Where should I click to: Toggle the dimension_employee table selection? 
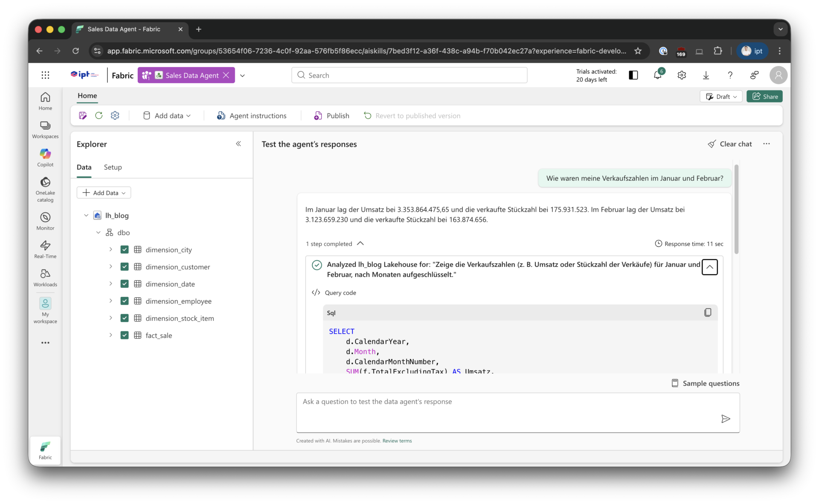coord(125,301)
